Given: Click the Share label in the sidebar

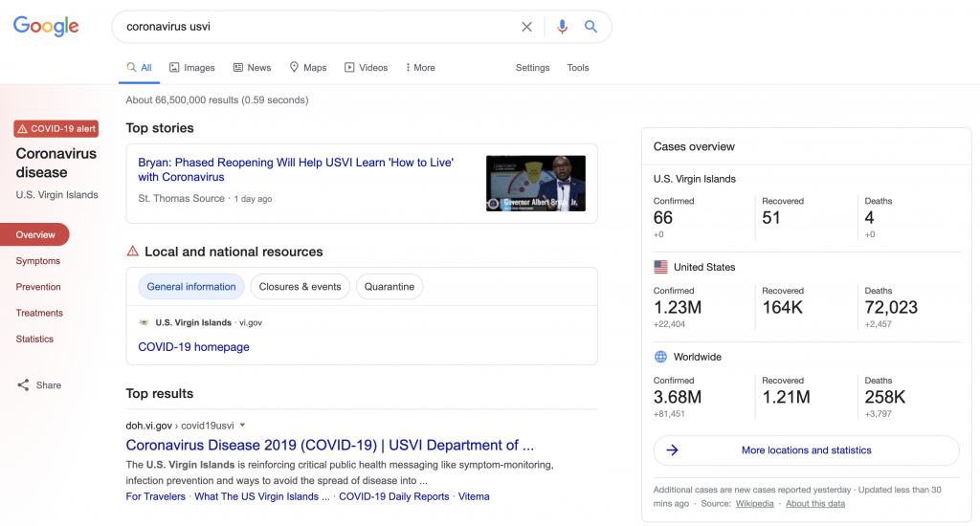Looking at the screenshot, I should click(x=49, y=385).
